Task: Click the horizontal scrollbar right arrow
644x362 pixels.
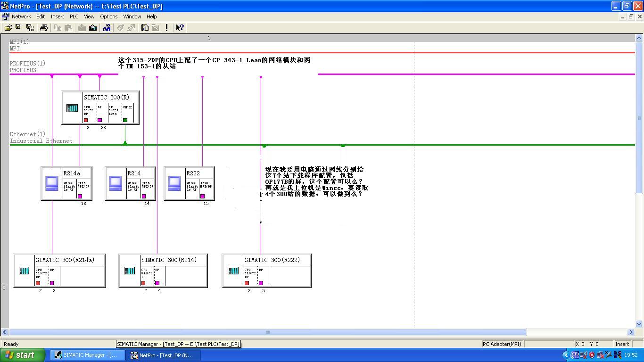Action: pos(631,332)
